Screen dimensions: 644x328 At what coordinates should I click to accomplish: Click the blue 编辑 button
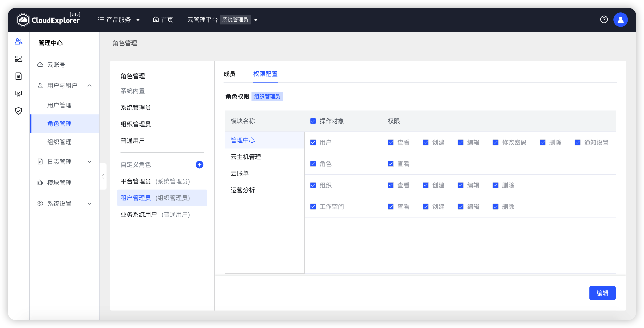602,293
